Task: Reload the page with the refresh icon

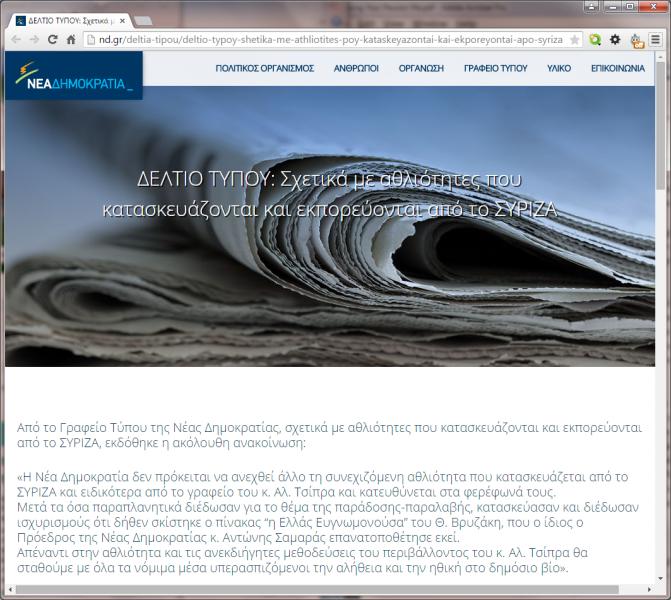Action: click(53, 40)
